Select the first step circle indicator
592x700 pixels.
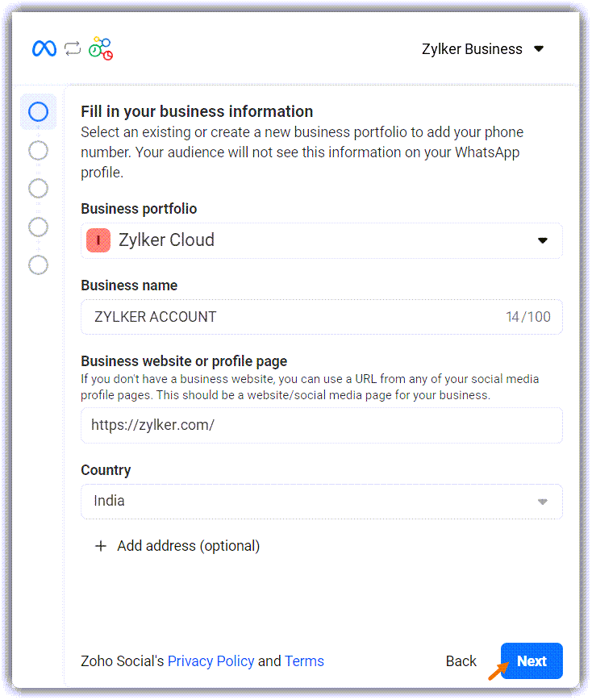(38, 112)
